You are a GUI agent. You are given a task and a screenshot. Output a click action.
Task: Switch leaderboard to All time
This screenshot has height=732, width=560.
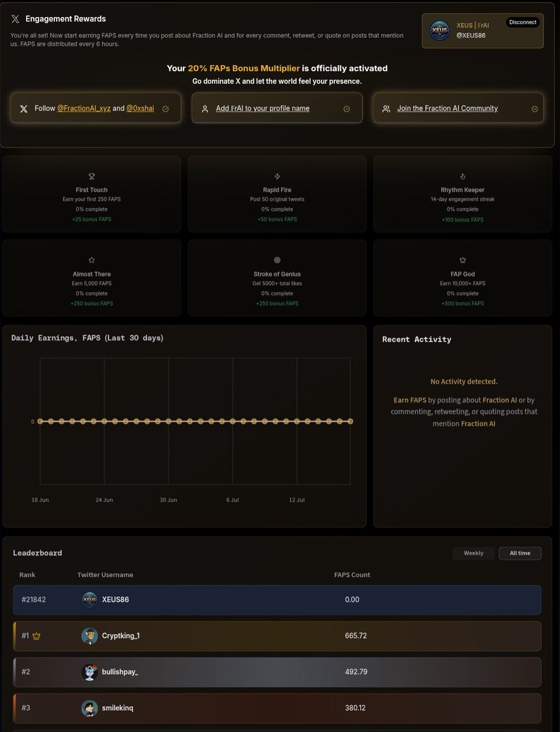[x=520, y=553]
